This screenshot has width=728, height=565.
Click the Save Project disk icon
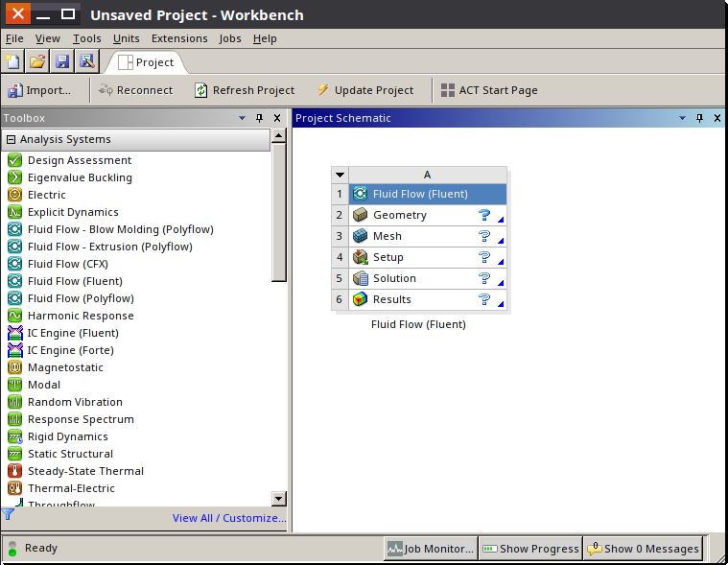pos(62,61)
